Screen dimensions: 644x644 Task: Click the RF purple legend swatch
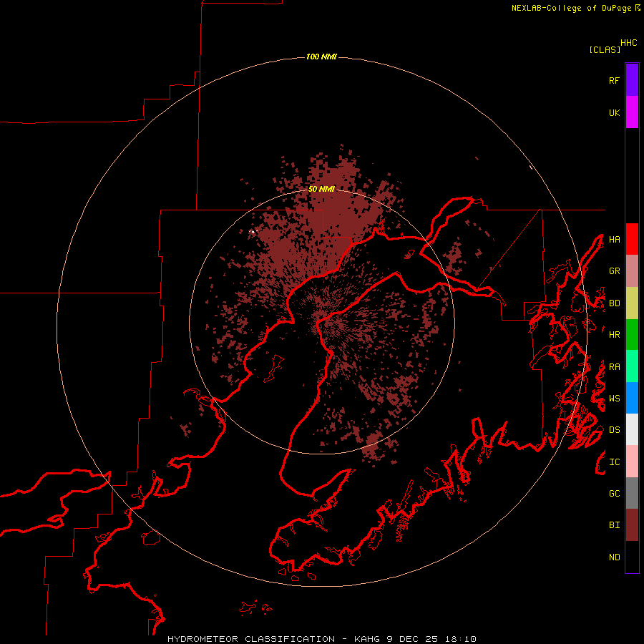[x=632, y=80]
